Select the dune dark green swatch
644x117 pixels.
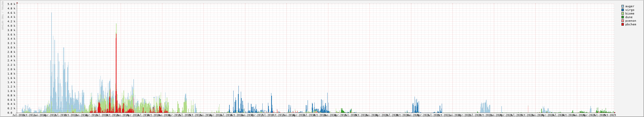[x=623, y=17]
